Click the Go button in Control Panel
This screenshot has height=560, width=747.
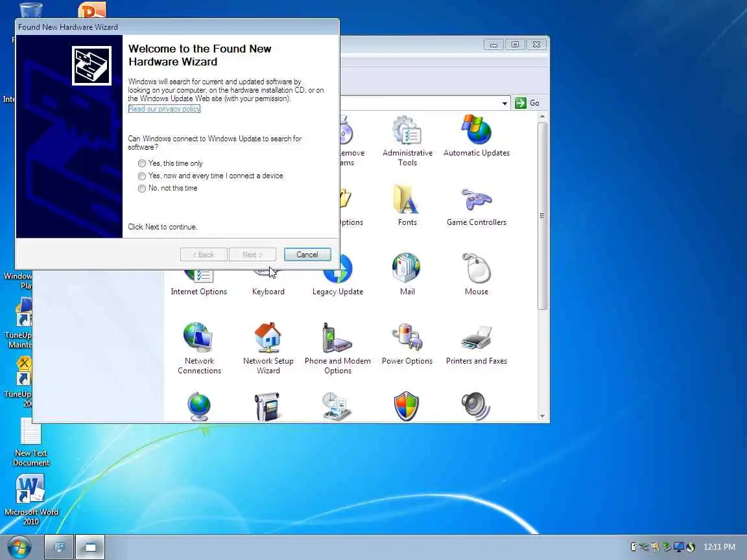[527, 103]
